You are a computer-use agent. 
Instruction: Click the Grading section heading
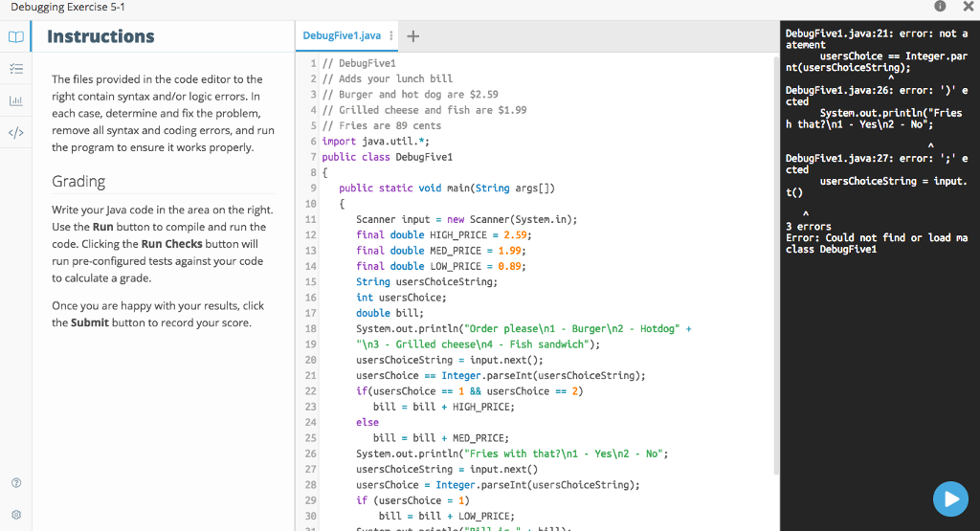click(x=78, y=181)
